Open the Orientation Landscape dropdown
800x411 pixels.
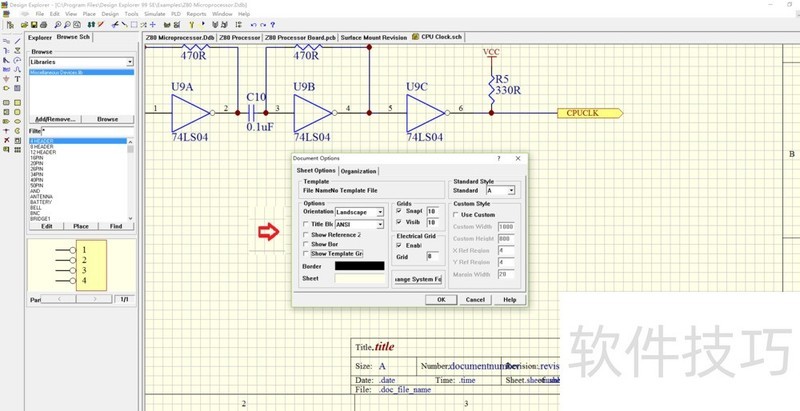click(380, 212)
